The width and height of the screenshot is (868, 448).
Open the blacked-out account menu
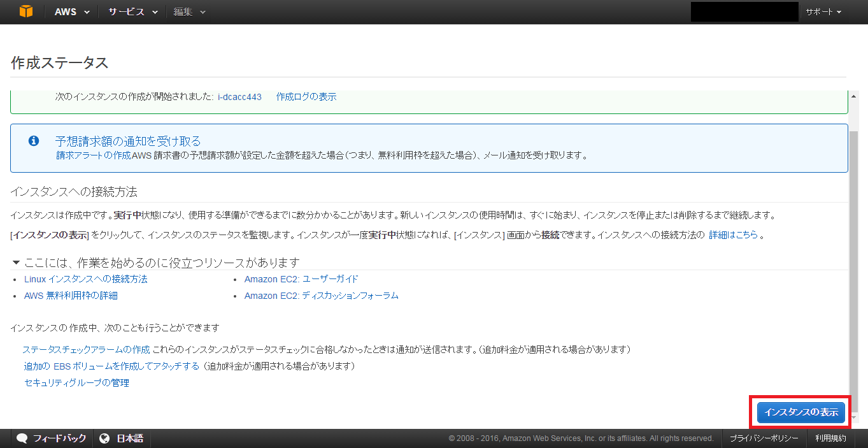pos(744,11)
